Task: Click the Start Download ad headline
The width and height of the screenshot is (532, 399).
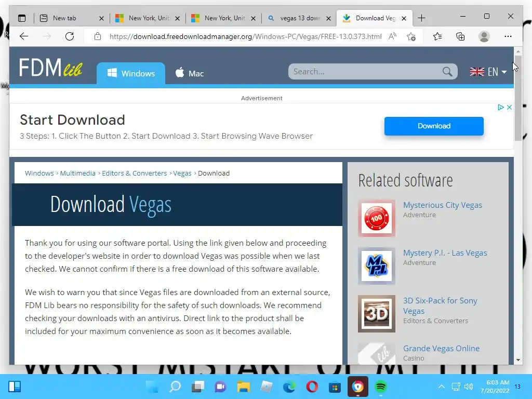Action: pos(72,120)
